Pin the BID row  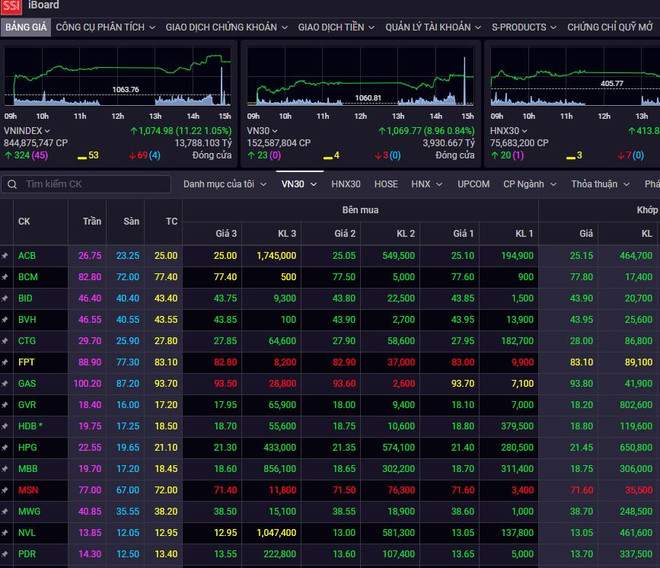click(5, 299)
